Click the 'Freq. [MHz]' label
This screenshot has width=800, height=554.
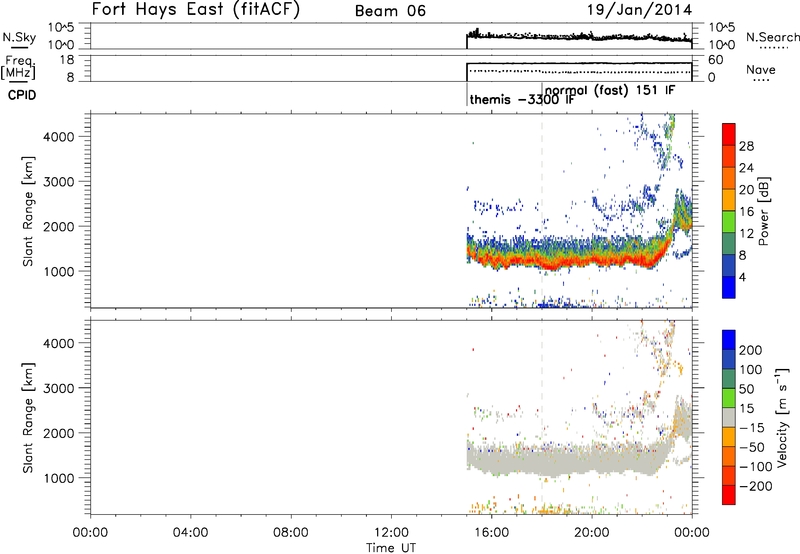click(x=19, y=67)
